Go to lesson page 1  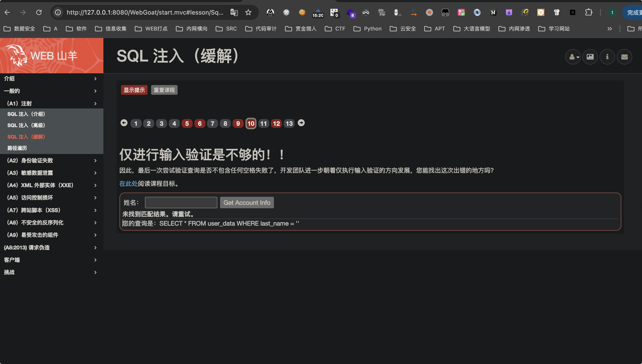click(x=136, y=123)
